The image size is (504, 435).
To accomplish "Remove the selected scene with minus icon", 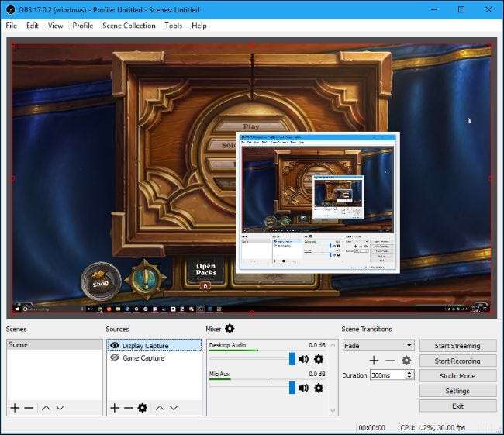I will (29, 408).
